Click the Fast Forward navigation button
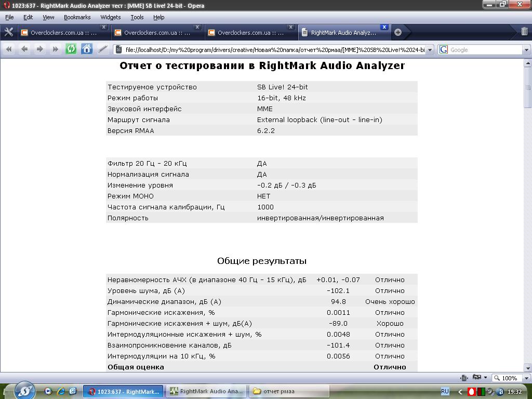 pos(55,49)
